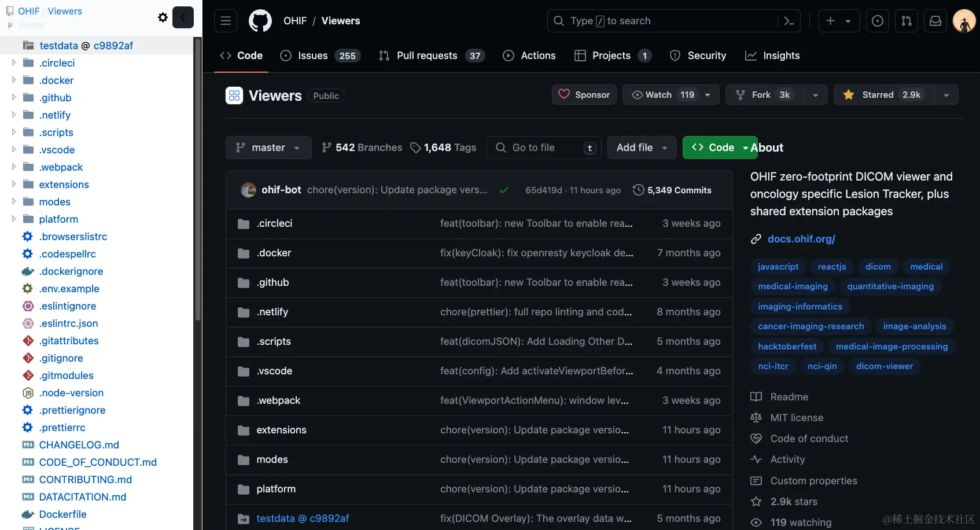Click the Readme book icon
Viewport: 980px width, 530px height.
click(x=756, y=397)
